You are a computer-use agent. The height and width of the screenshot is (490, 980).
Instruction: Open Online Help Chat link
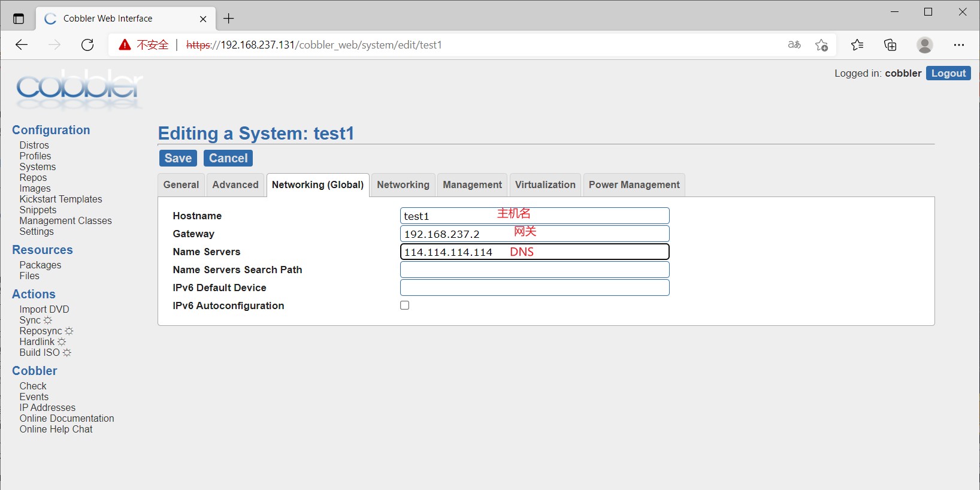56,429
